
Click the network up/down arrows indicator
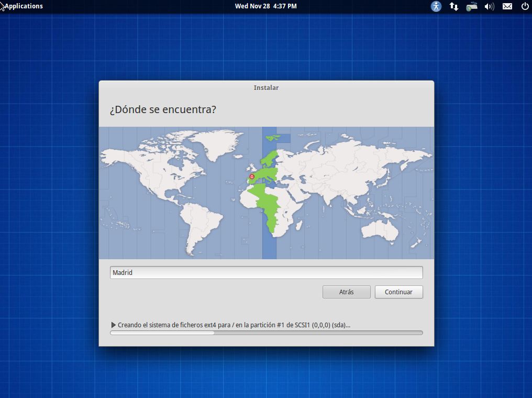point(454,6)
